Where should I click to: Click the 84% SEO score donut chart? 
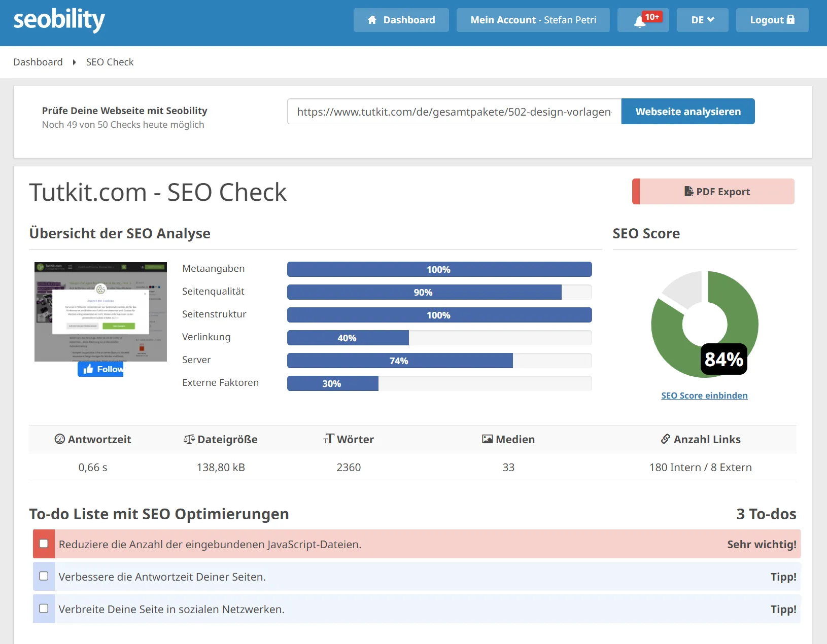pos(704,324)
